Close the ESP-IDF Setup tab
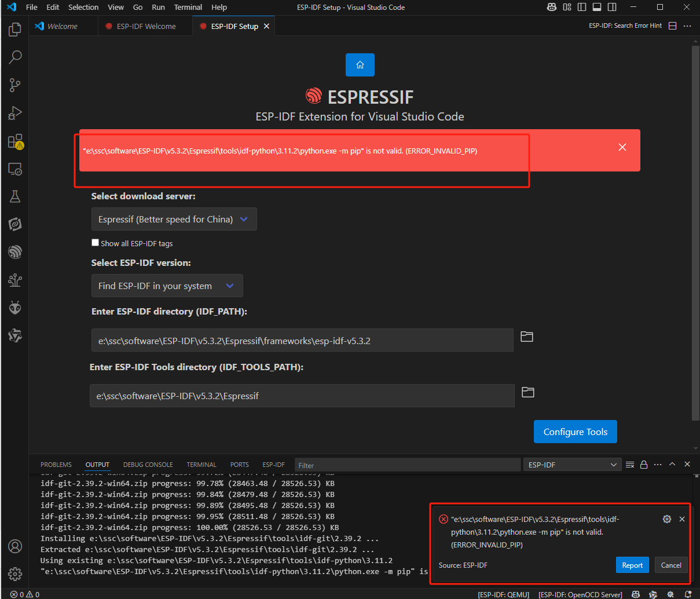The width and height of the screenshot is (700, 599). click(x=266, y=26)
